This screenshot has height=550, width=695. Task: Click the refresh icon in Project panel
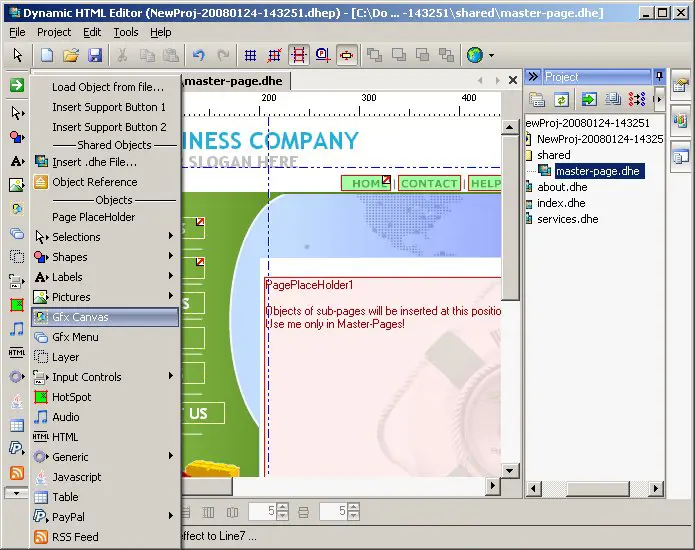[562, 99]
